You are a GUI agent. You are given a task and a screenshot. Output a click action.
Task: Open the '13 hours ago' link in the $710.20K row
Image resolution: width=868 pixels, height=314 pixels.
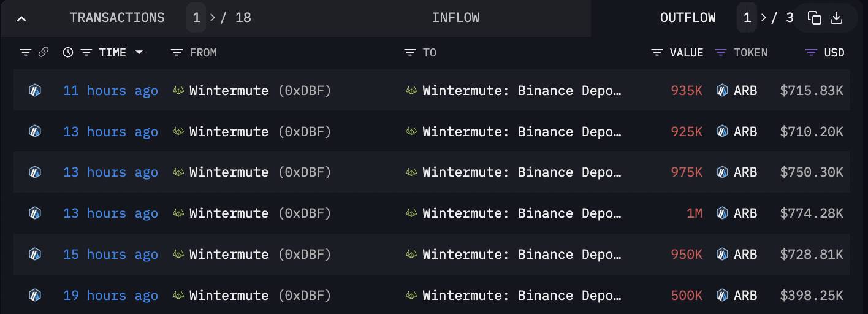[x=110, y=132]
